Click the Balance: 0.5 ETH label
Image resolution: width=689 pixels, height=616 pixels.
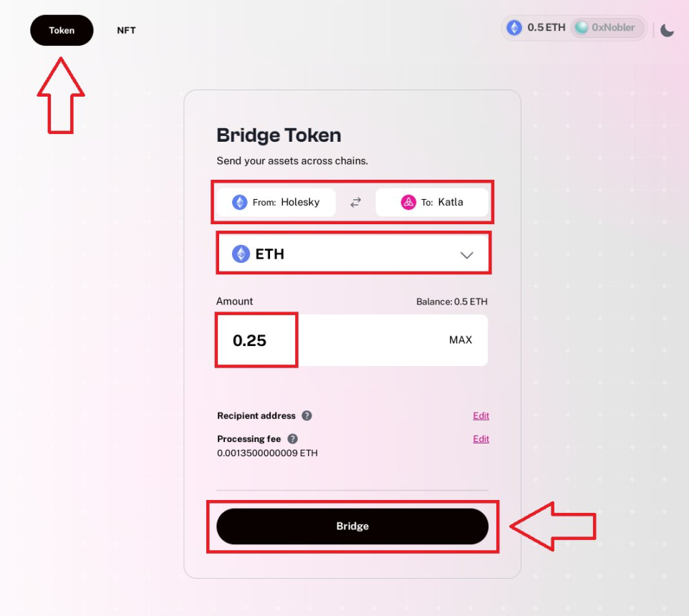tap(451, 302)
